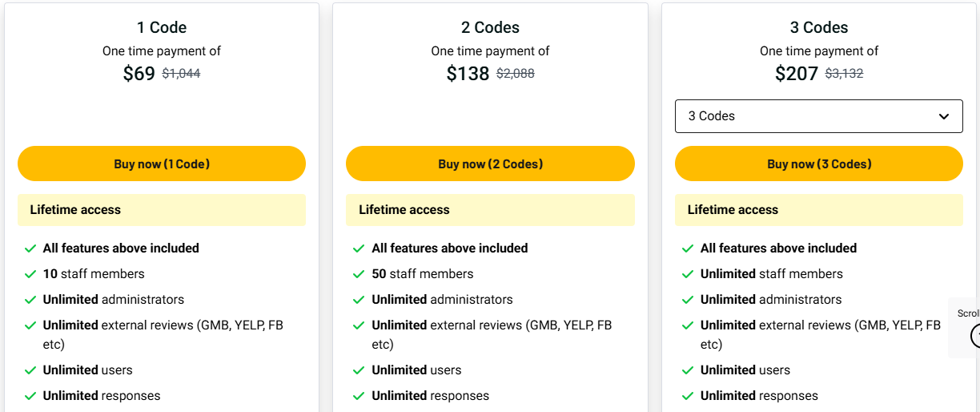980x412 pixels.
Task: Click 1 Code plan's All features checkmark
Action: [30, 248]
